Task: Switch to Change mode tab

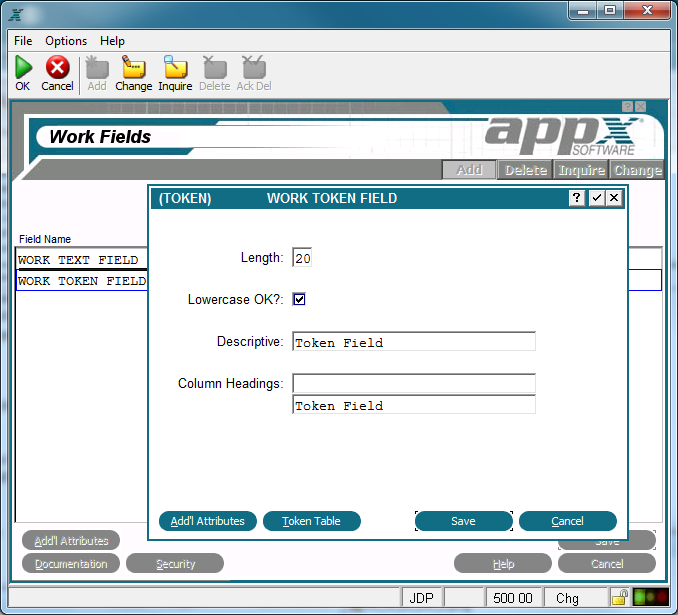Action: (x=637, y=170)
